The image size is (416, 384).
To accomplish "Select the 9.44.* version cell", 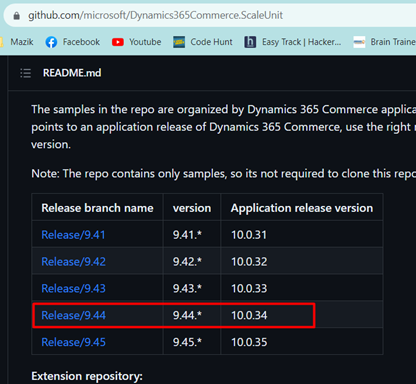I will [x=192, y=314].
